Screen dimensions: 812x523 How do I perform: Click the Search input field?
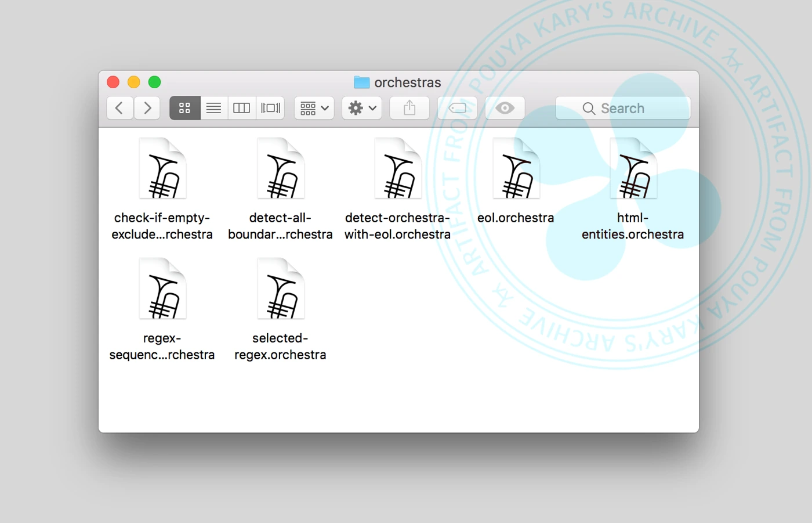point(623,109)
